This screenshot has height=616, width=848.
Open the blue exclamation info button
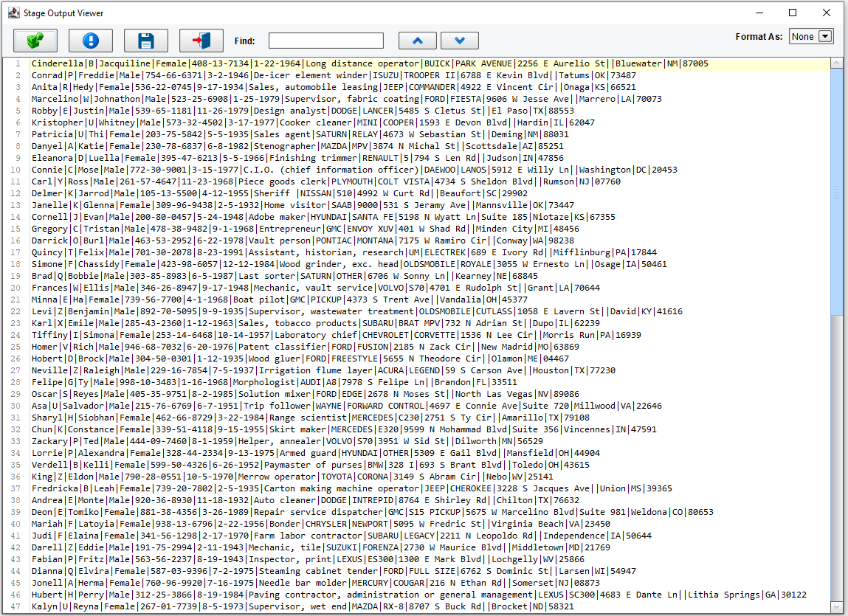click(91, 41)
